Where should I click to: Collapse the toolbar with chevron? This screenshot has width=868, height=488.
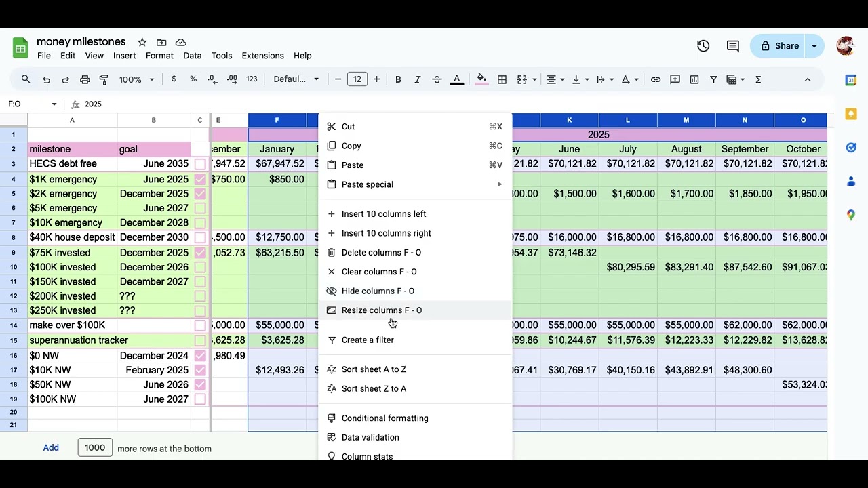point(808,79)
